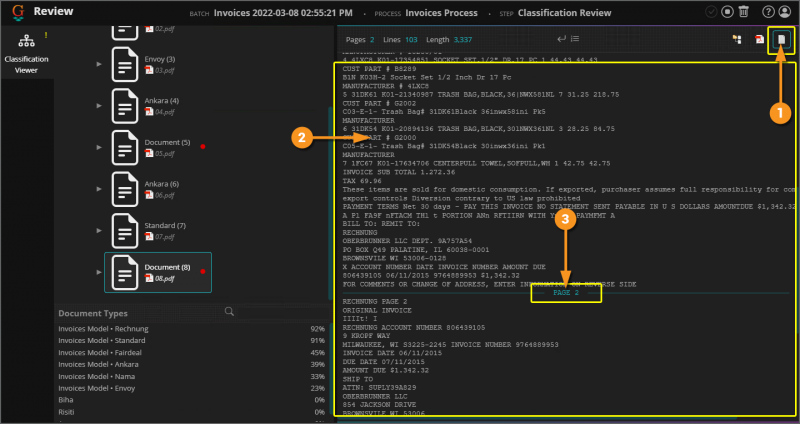
Task: Click the PDF icon beside 07.pdf
Action: tap(149, 237)
